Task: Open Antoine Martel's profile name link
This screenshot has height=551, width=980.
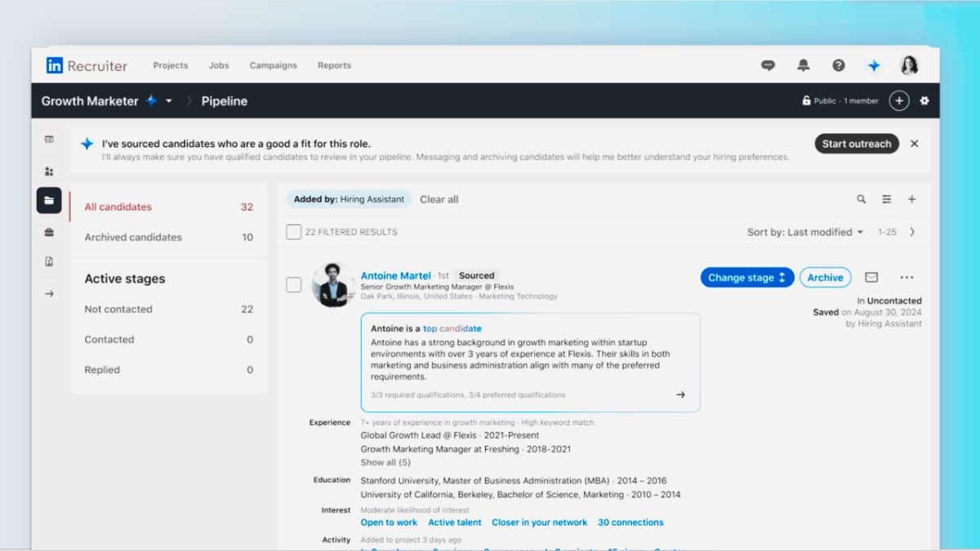Action: coord(396,276)
